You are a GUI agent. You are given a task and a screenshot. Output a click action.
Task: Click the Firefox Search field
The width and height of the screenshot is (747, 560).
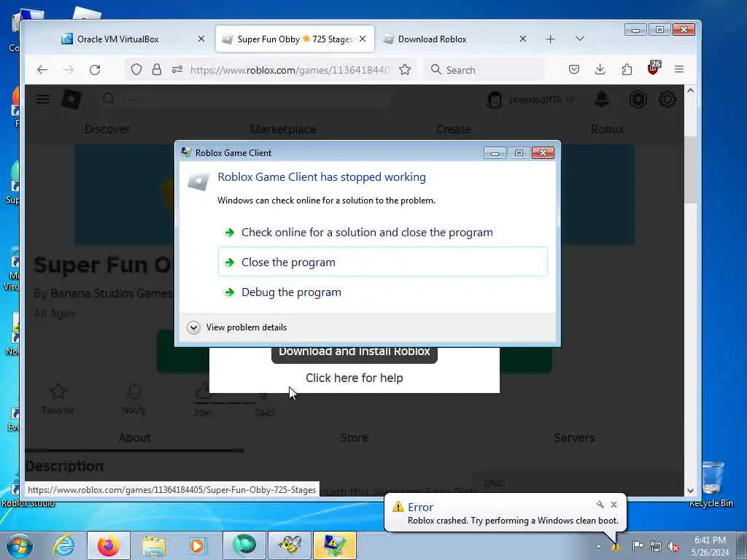(484, 69)
